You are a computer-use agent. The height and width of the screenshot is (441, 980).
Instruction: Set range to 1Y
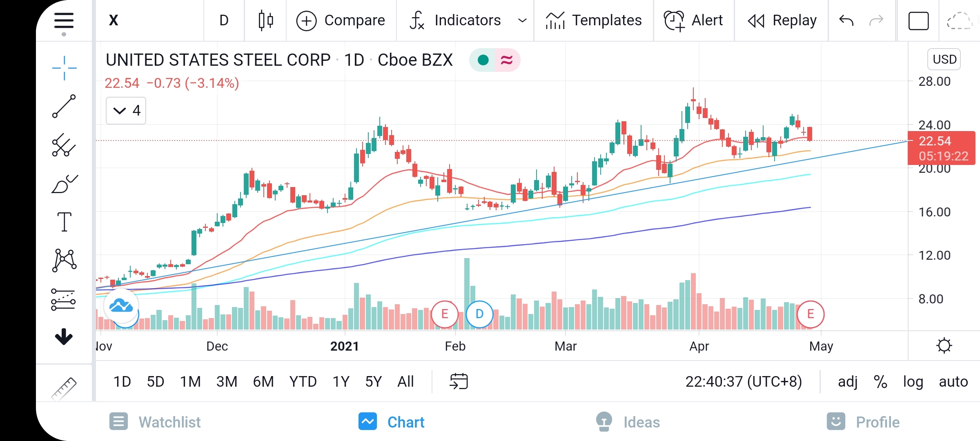(341, 382)
